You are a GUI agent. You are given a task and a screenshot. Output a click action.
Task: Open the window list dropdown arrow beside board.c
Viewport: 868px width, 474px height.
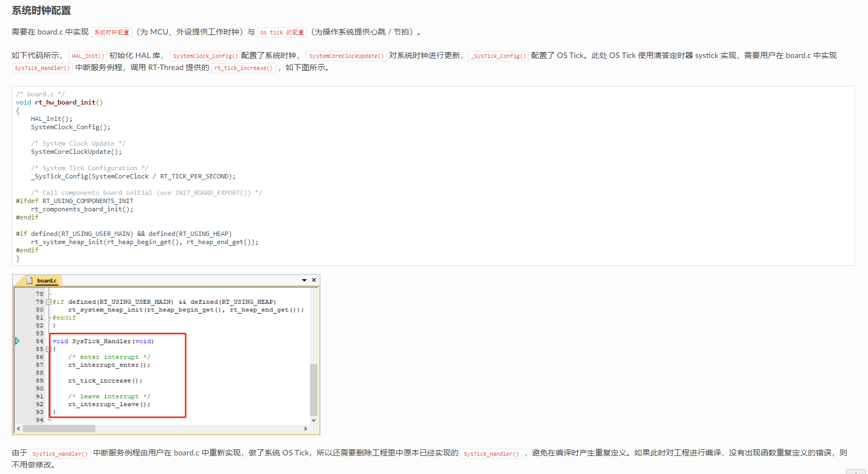pos(304,280)
